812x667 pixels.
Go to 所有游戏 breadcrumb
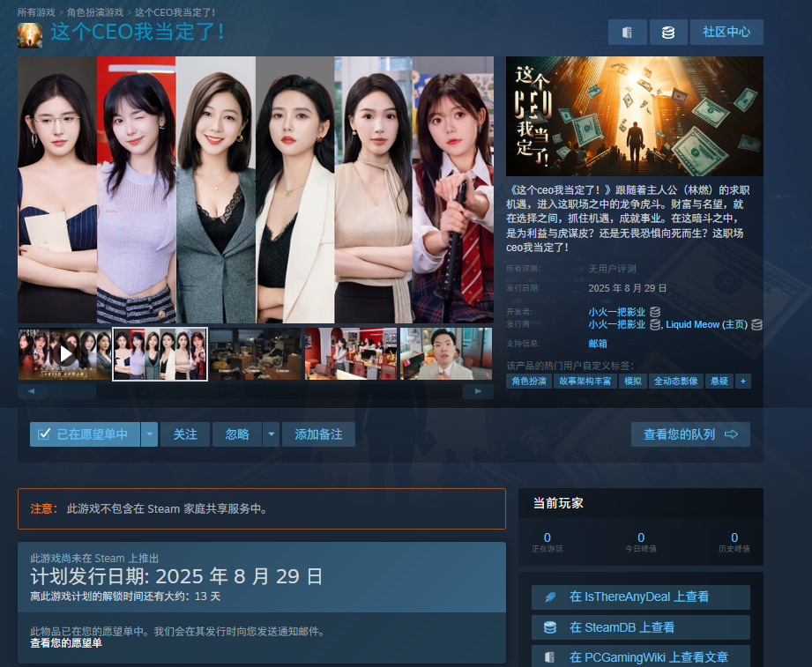click(x=36, y=12)
